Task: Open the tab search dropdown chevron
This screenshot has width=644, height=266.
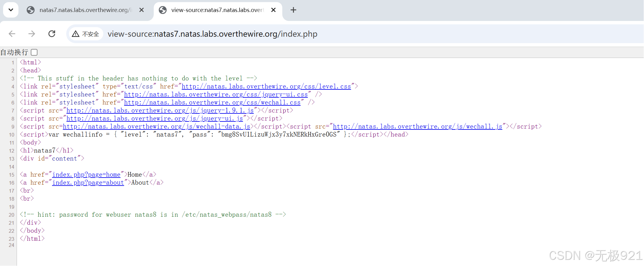Action: (x=11, y=10)
